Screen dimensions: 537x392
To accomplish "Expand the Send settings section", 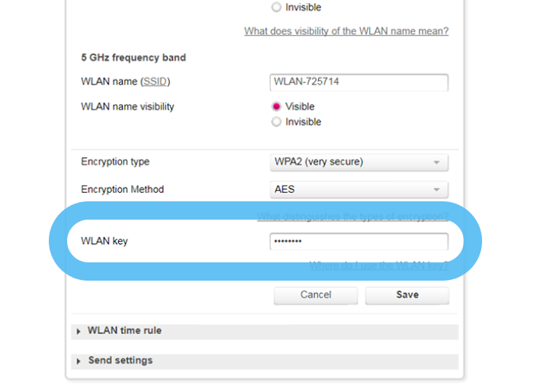I will coord(121,360).
